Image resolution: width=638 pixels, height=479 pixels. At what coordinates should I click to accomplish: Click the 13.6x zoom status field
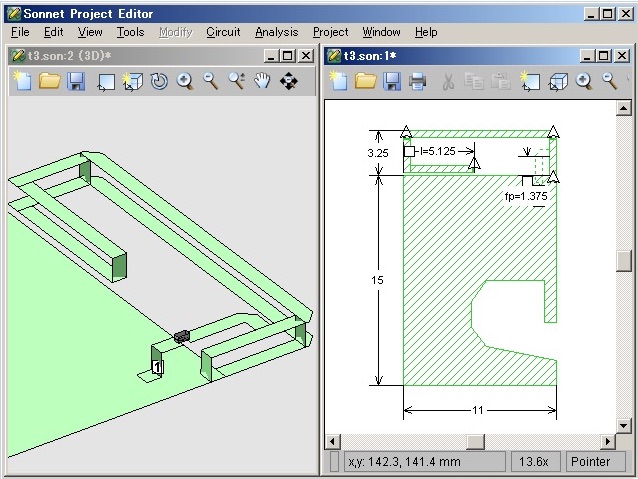coord(535,462)
